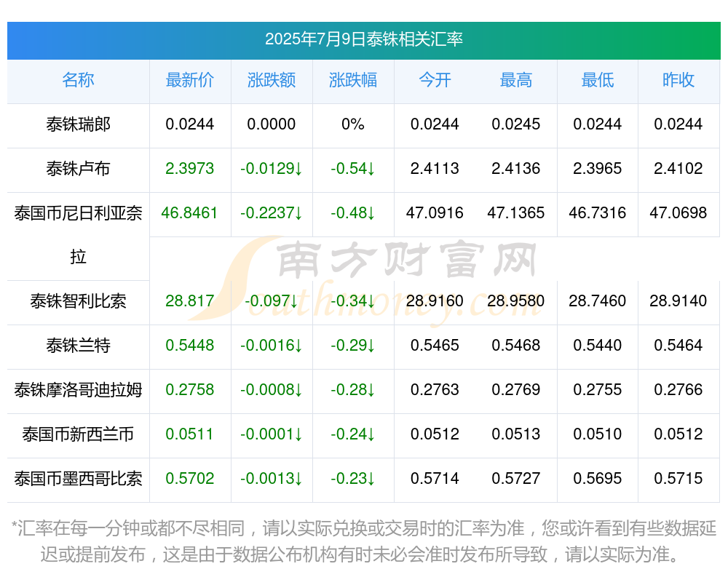Select high value 0.0245
The width and height of the screenshot is (728, 577).
516,124
